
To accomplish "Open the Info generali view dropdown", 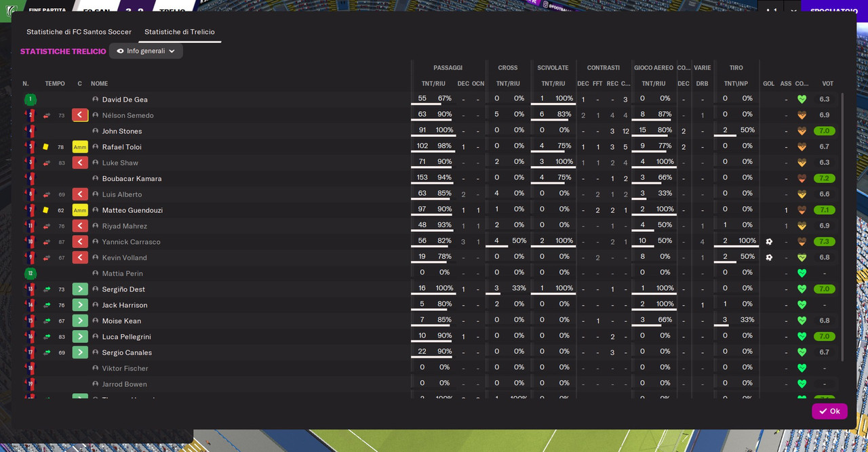I will coord(146,51).
